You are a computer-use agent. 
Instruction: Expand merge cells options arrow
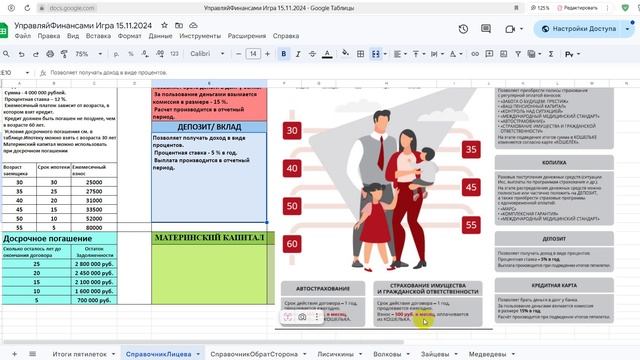point(385,54)
